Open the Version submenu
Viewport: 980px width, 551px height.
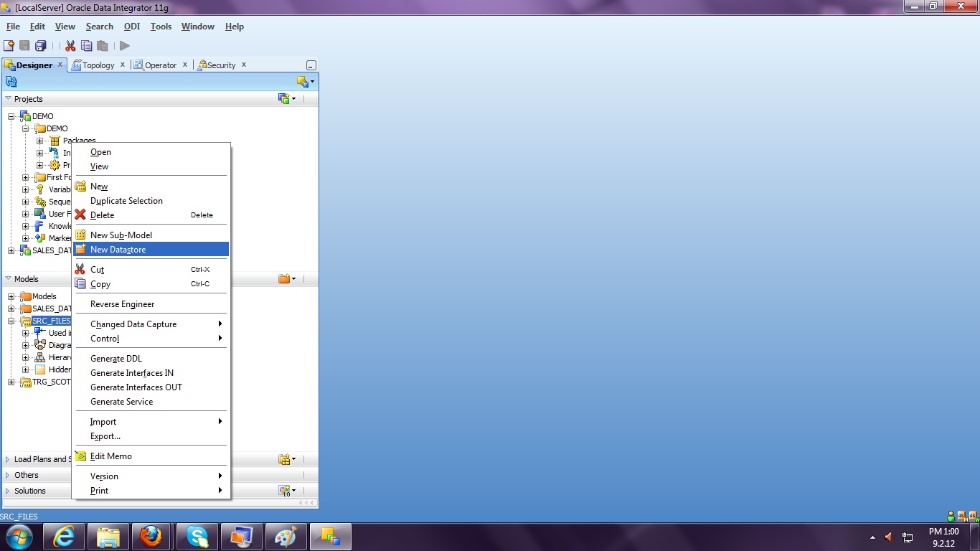pyautogui.click(x=151, y=476)
